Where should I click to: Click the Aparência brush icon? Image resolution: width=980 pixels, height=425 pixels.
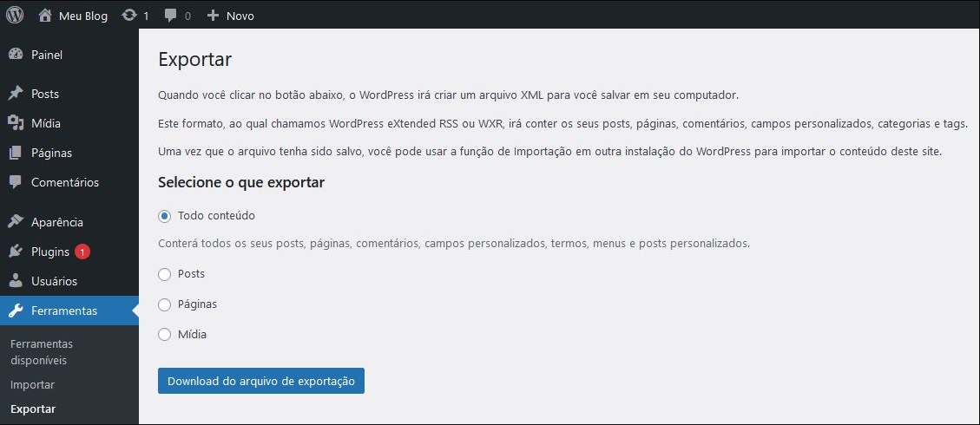(x=16, y=222)
